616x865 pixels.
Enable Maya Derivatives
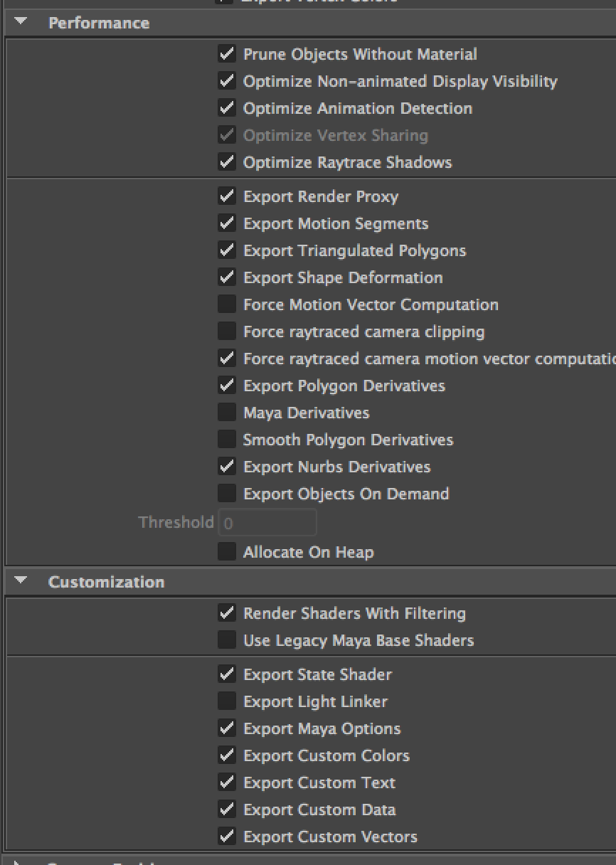(226, 413)
